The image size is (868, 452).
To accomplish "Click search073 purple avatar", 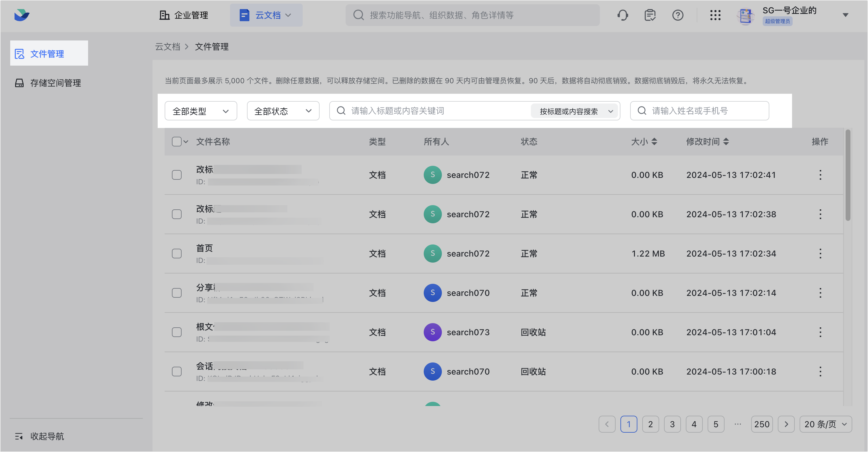I will pyautogui.click(x=433, y=332).
